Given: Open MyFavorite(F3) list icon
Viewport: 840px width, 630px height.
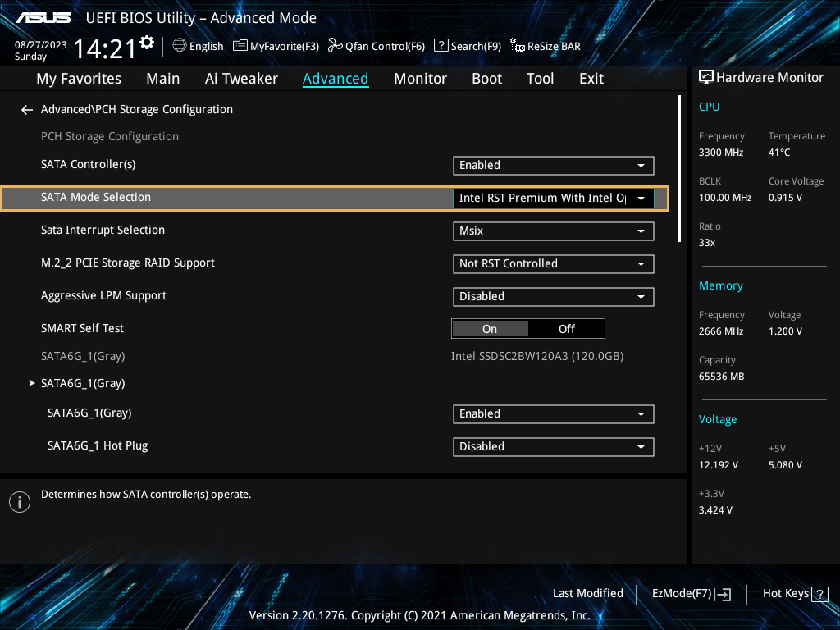Looking at the screenshot, I should (240, 46).
